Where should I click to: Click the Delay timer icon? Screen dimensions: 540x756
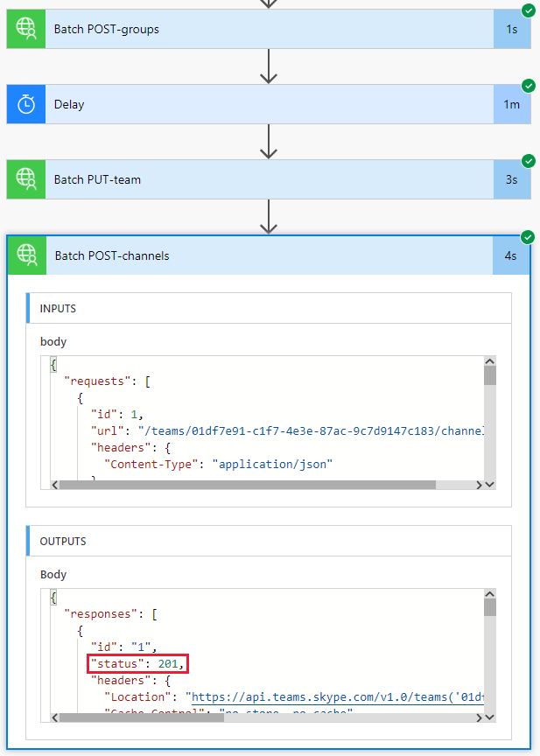coord(26,104)
